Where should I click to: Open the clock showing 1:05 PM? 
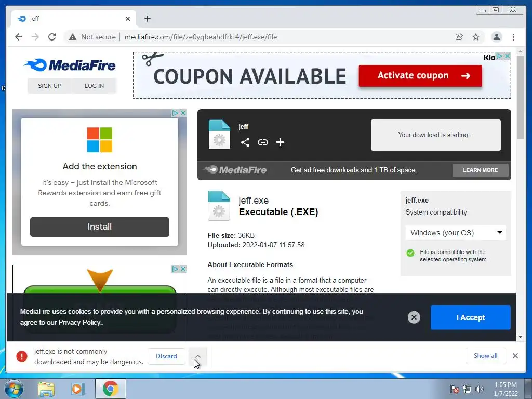click(x=506, y=389)
